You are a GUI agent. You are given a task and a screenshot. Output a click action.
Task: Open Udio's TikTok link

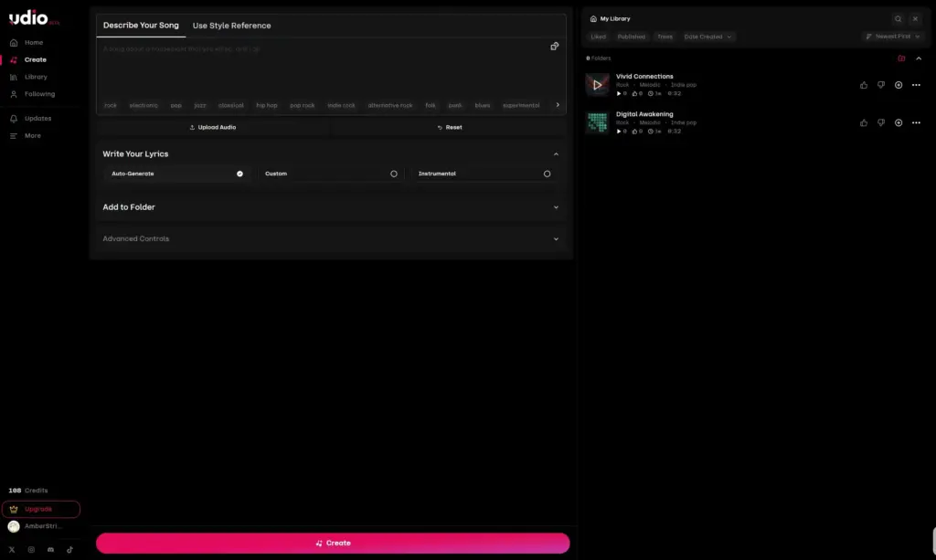tap(69, 550)
